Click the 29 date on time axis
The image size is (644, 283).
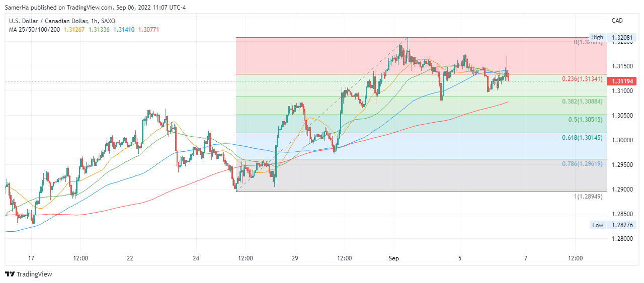point(295,258)
